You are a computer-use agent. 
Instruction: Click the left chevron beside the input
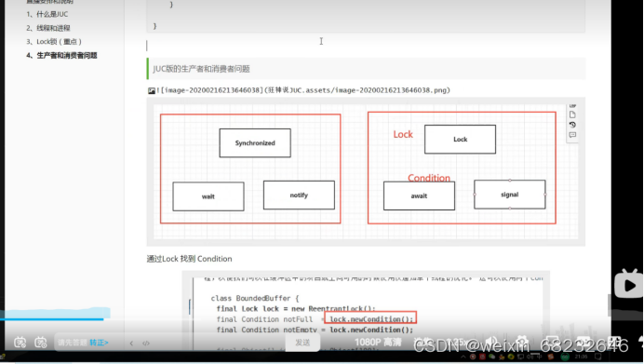coord(131,343)
